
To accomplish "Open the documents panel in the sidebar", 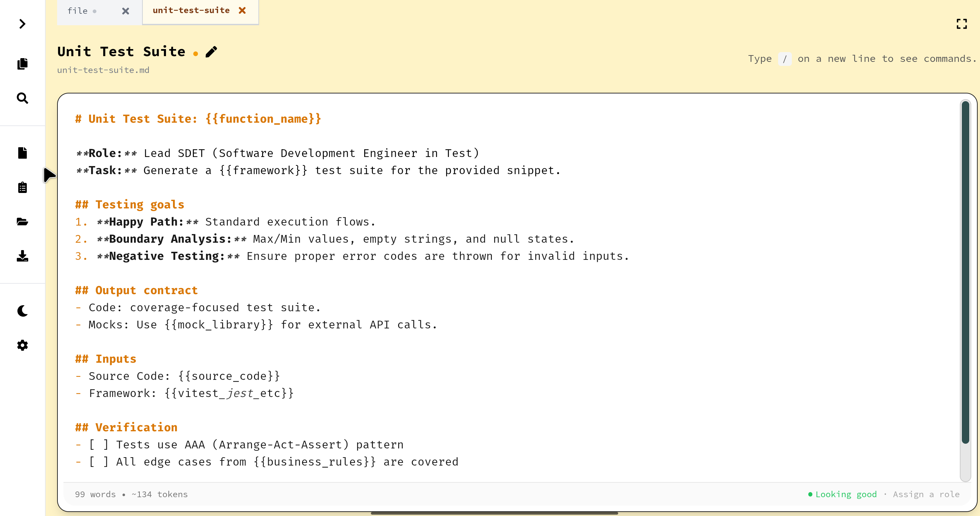I will (22, 153).
